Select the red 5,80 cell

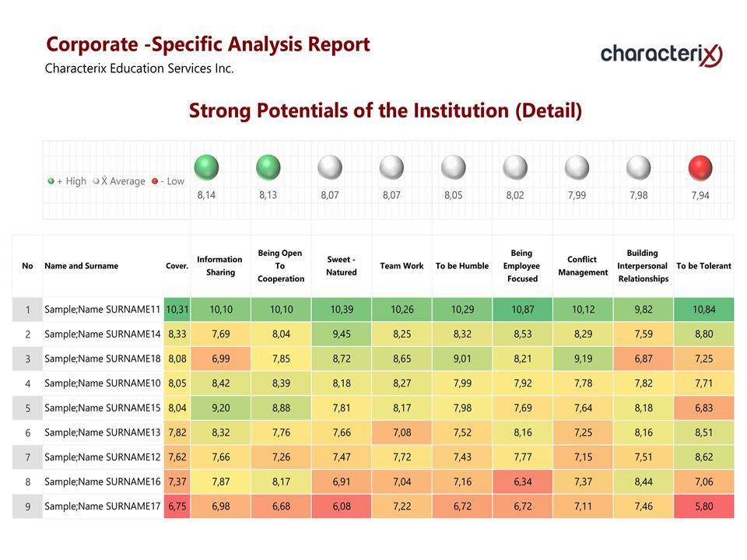[703, 506]
